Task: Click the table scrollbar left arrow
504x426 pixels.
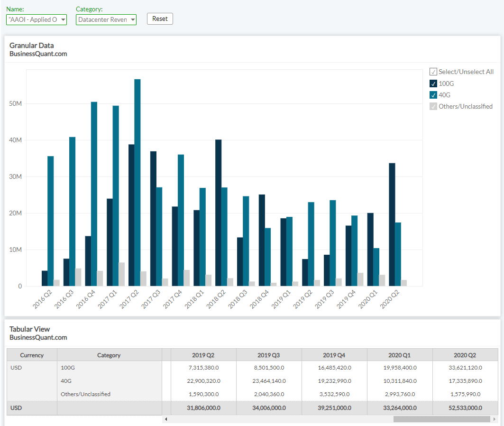Action: click(166, 419)
